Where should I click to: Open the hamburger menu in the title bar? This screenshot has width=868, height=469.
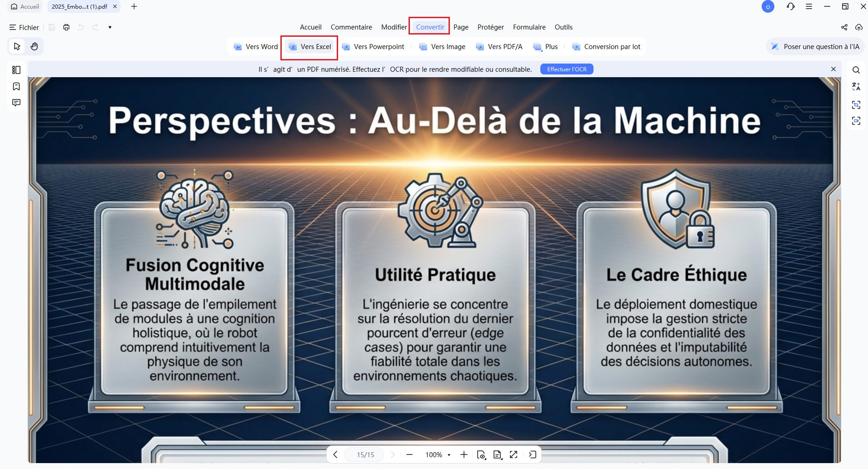[x=809, y=6]
